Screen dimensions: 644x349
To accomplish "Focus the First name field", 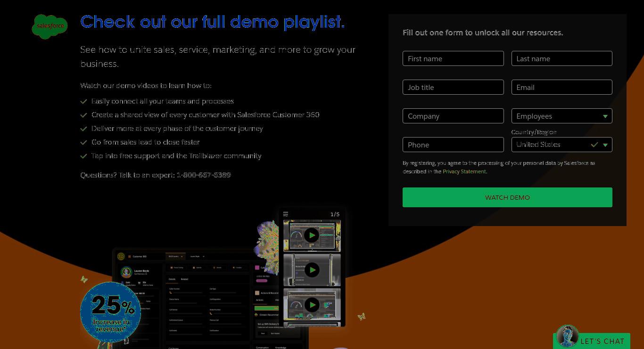I will pos(453,58).
